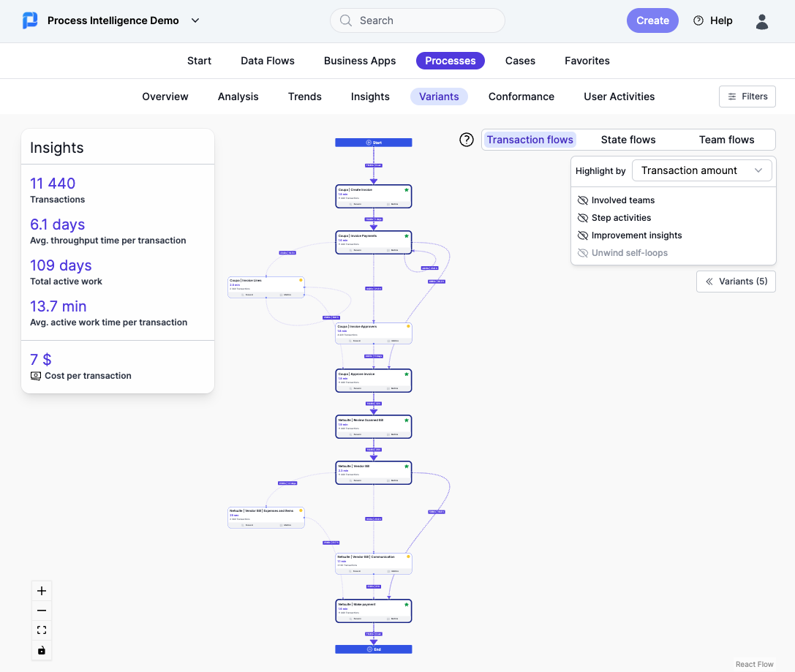Click the cost per transaction money icon

point(36,376)
